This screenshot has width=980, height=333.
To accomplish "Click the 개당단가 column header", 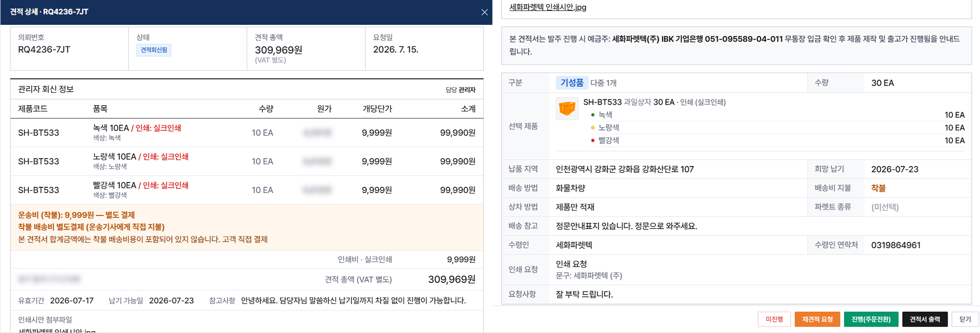I will pyautogui.click(x=377, y=108).
